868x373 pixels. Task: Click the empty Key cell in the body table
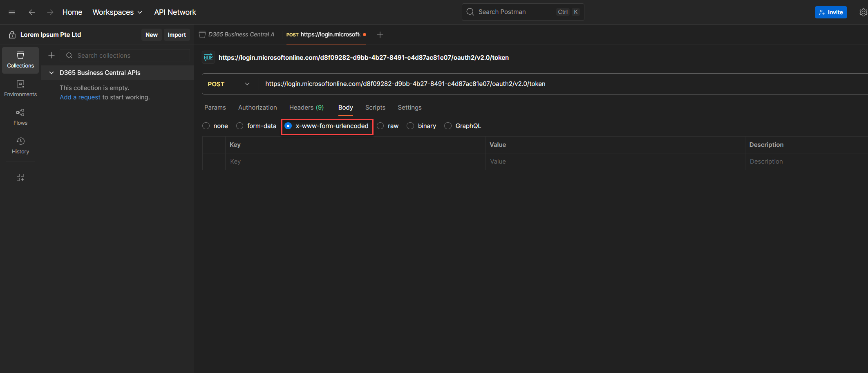pos(355,162)
